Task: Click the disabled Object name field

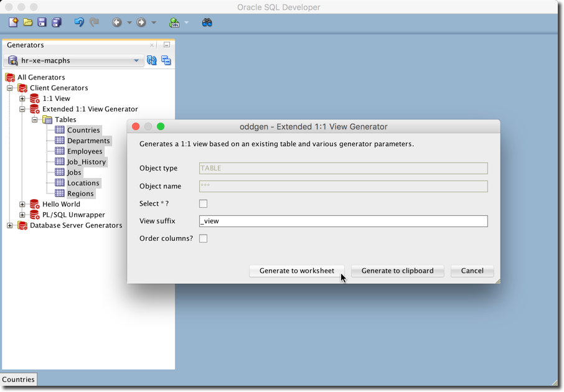Action: point(344,186)
